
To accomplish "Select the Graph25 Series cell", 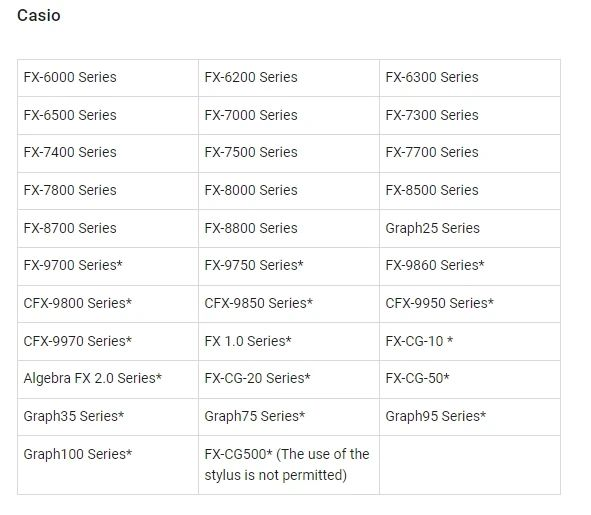I will pyautogui.click(x=470, y=228).
